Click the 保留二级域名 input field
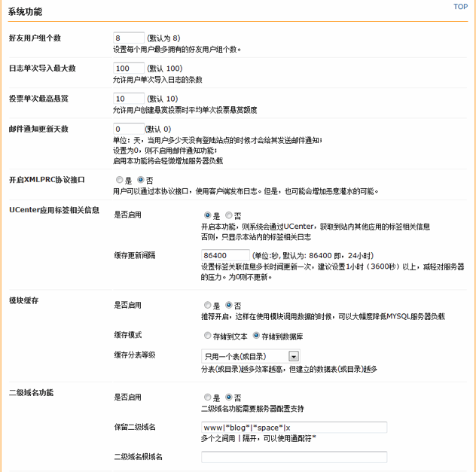The image size is (476, 472). 294,428
